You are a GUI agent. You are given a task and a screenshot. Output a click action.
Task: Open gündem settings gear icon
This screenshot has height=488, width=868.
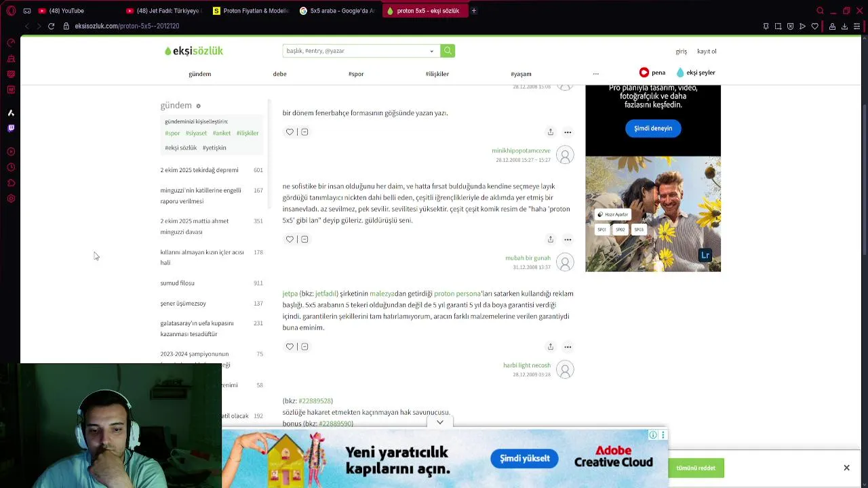click(x=198, y=106)
